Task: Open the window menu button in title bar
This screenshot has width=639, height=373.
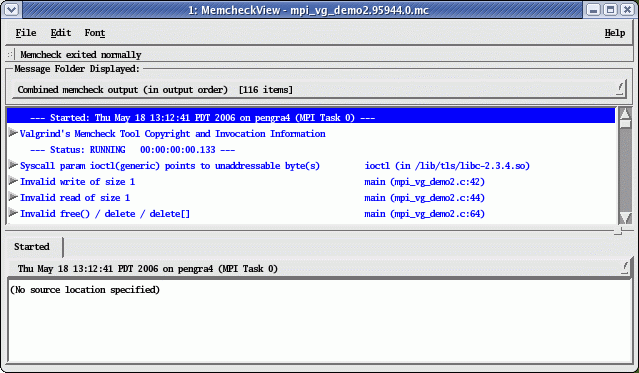Action: [11, 9]
